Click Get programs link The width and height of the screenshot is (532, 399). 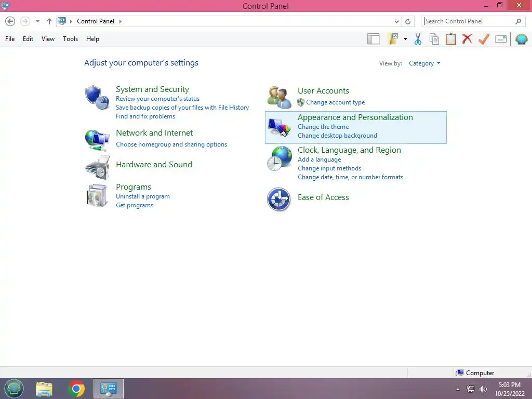point(135,205)
